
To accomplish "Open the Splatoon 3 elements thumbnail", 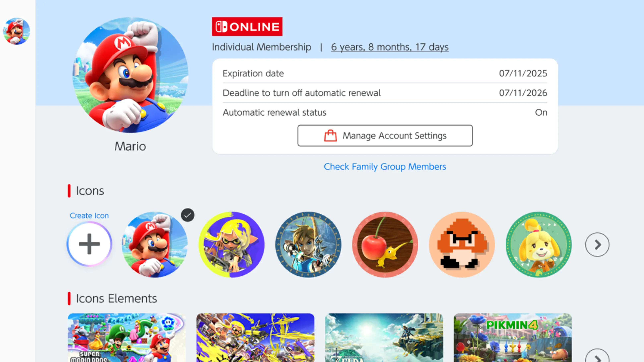I will (256, 338).
